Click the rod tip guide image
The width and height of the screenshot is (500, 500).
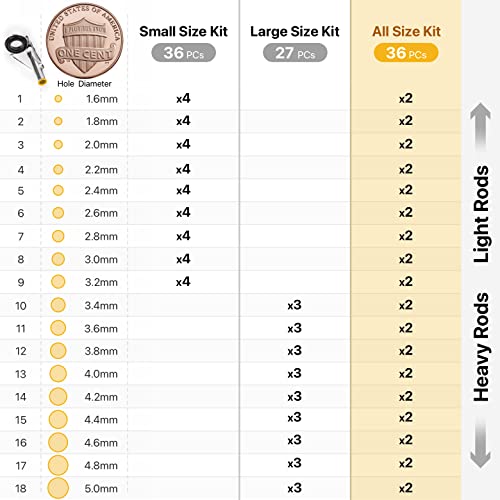click(x=25, y=59)
